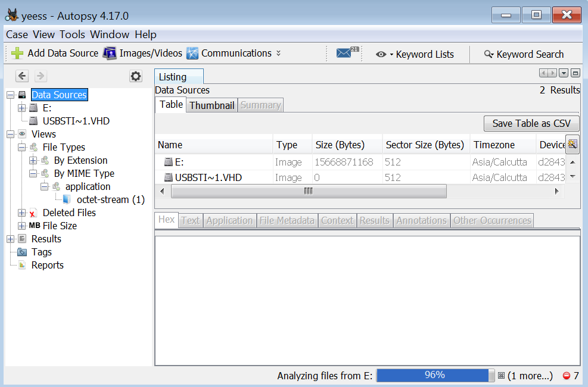This screenshot has height=387, width=588.
Task: Sort by the Size (Bytes) column header
Action: [x=347, y=145]
